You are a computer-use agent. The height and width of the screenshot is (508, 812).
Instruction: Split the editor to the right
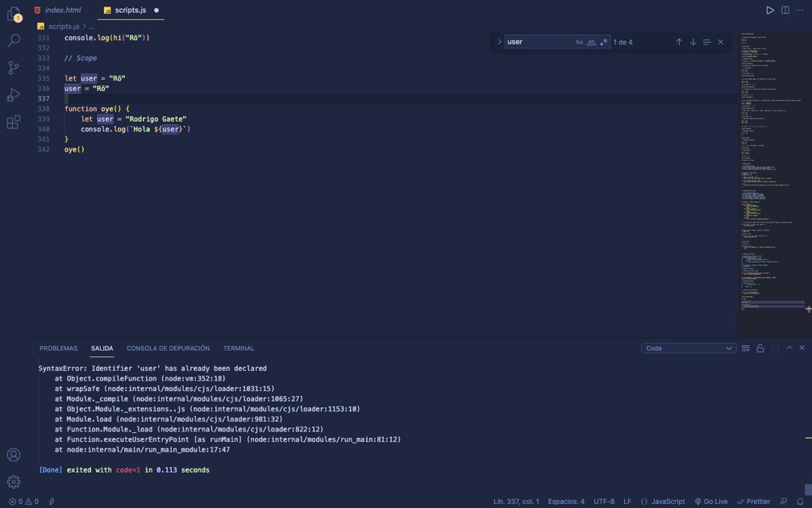[785, 10]
